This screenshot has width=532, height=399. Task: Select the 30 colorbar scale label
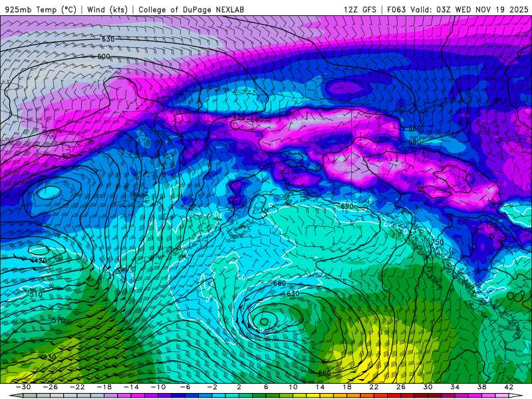pyautogui.click(x=428, y=387)
